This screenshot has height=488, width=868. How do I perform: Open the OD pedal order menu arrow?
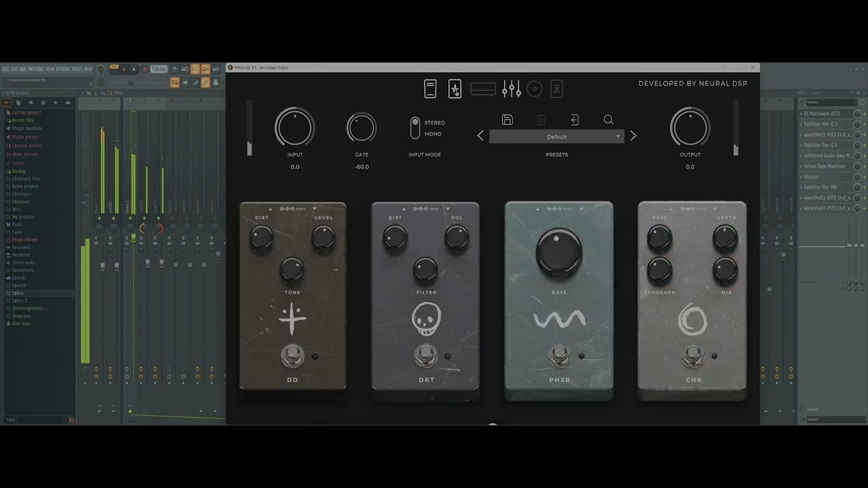pos(315,209)
